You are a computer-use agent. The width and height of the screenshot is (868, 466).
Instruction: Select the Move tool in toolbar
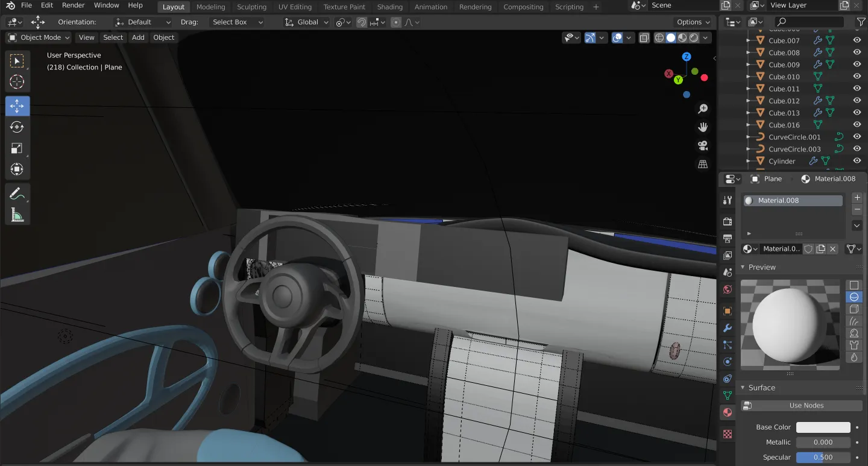click(x=17, y=106)
